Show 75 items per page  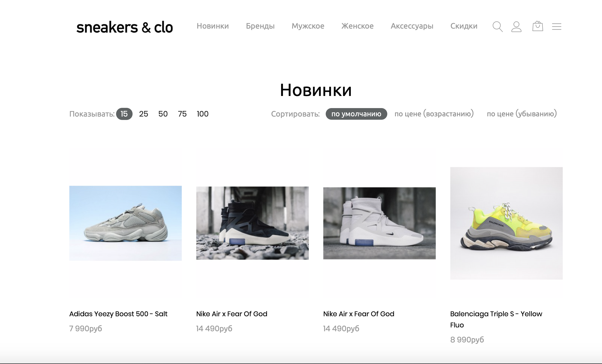click(182, 114)
